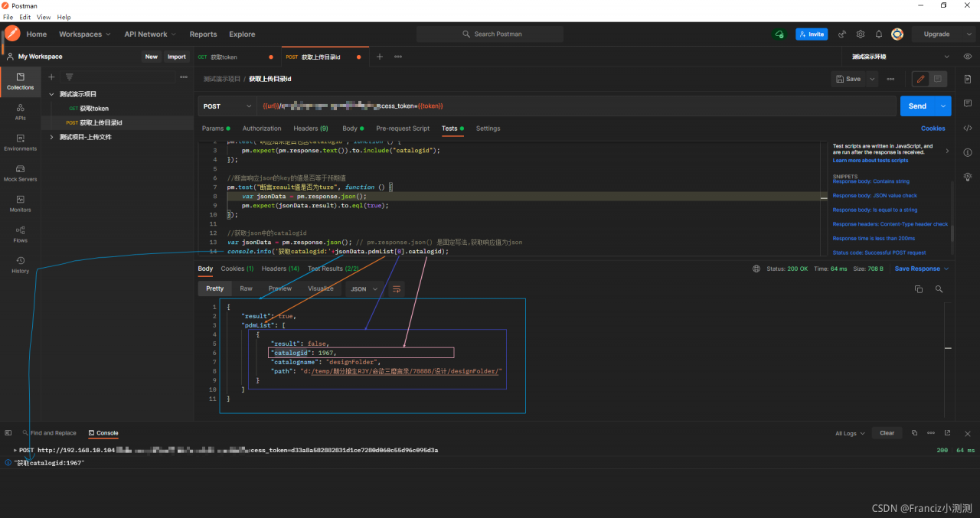
Task: Open Learn more about tests scripts link
Action: [871, 160]
